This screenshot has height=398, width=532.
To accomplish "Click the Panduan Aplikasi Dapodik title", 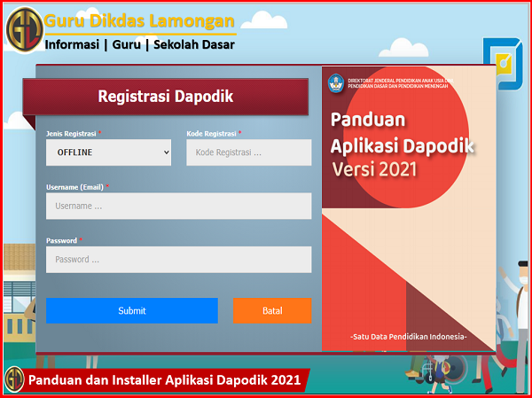I will pos(402,133).
